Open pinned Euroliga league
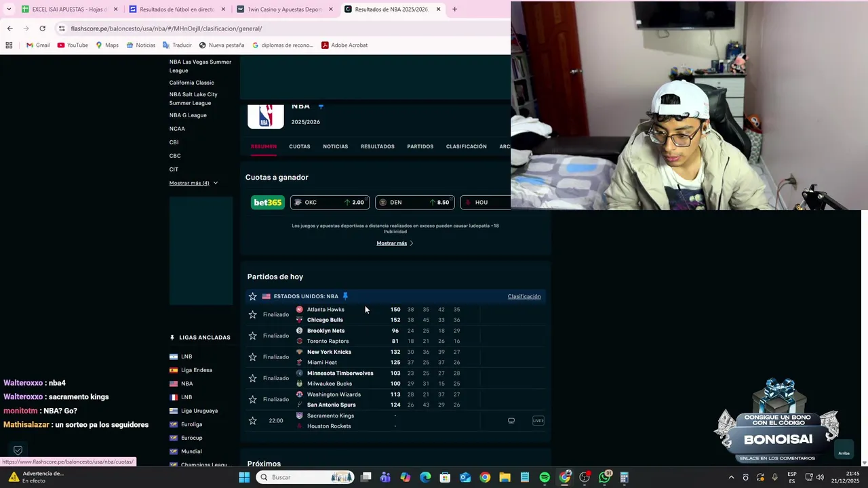This screenshot has width=868, height=488. (x=192, y=424)
